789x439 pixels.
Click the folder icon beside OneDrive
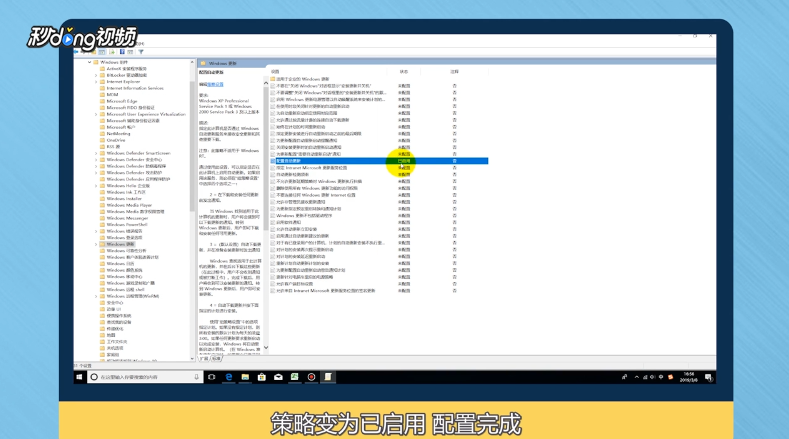click(x=102, y=140)
